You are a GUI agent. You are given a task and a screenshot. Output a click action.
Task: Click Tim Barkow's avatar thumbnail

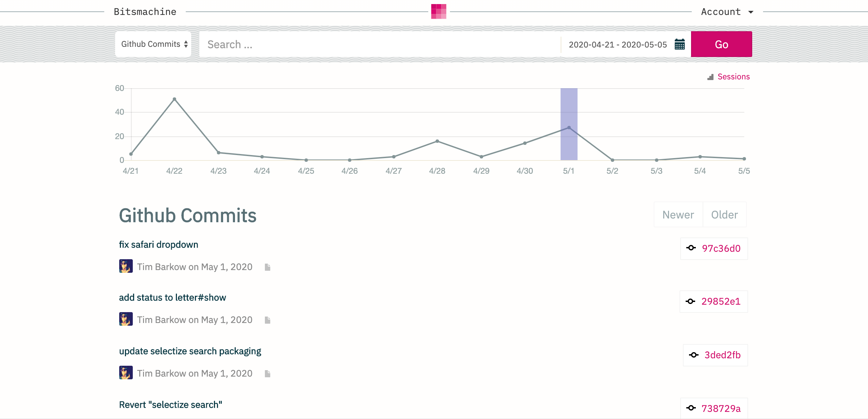pos(126,267)
